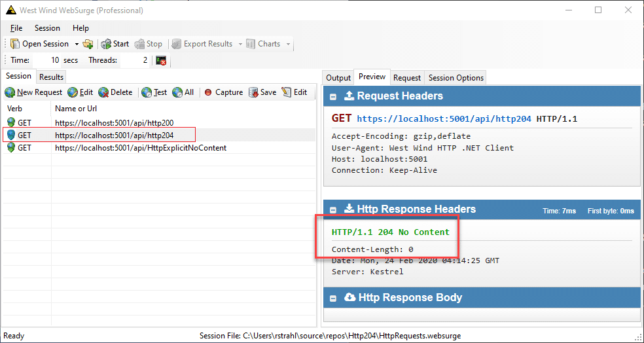Screen dimensions: 644x343
Task: Focus the Time seconds input field
Action: 47,60
